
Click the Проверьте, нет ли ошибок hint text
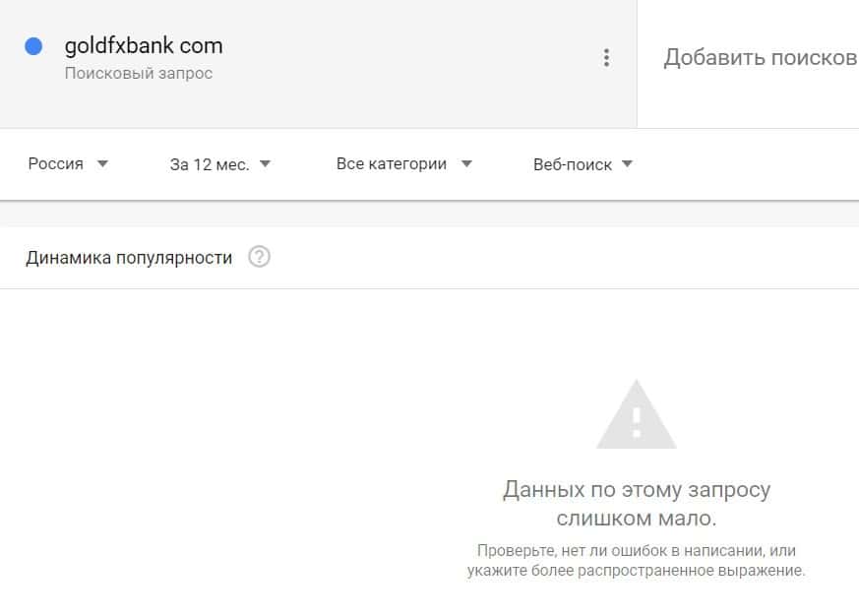click(637, 560)
